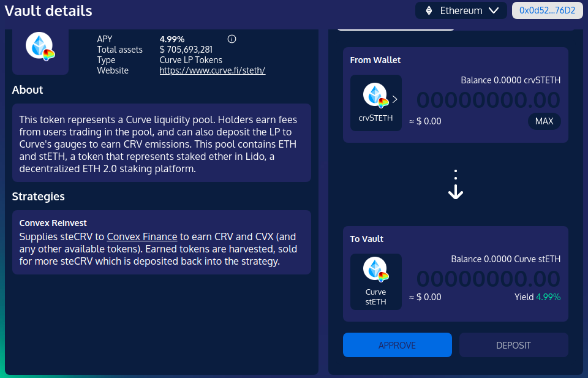Click the 'Vault details' page title

48,10
